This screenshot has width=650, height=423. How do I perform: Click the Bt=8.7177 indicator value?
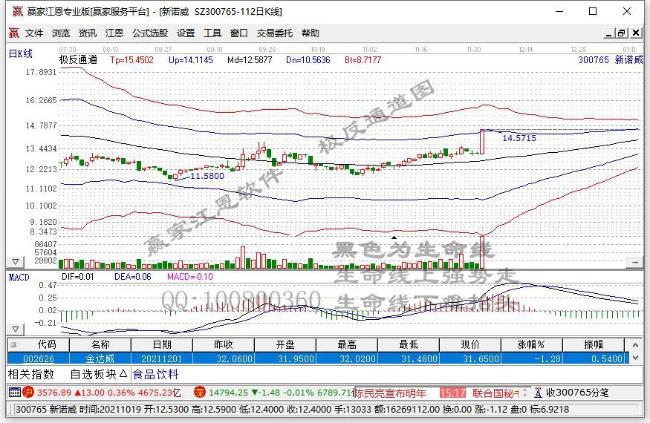363,60
